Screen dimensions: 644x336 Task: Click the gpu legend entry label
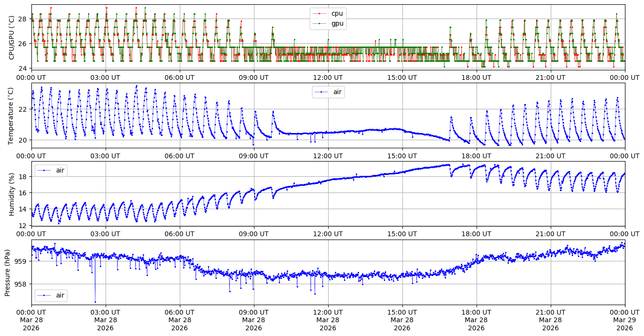click(x=337, y=23)
